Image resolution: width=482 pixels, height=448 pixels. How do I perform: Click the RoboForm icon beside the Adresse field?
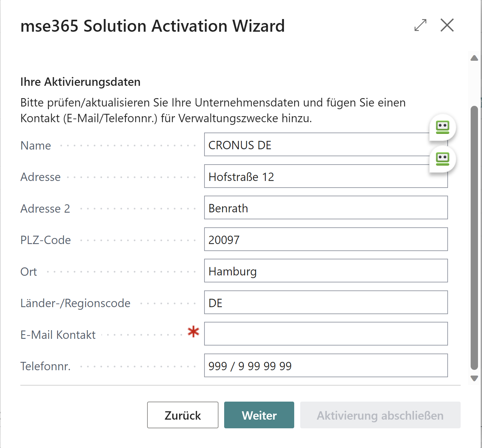[x=442, y=159]
